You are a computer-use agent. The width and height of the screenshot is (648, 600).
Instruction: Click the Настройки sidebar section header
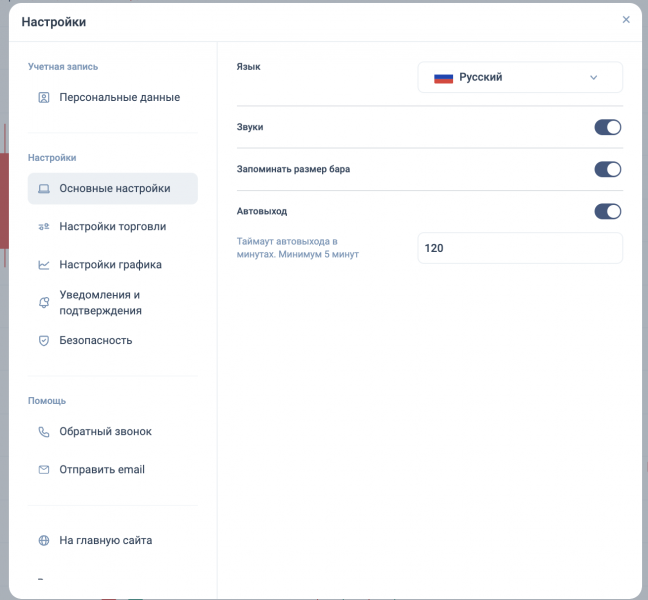52,158
